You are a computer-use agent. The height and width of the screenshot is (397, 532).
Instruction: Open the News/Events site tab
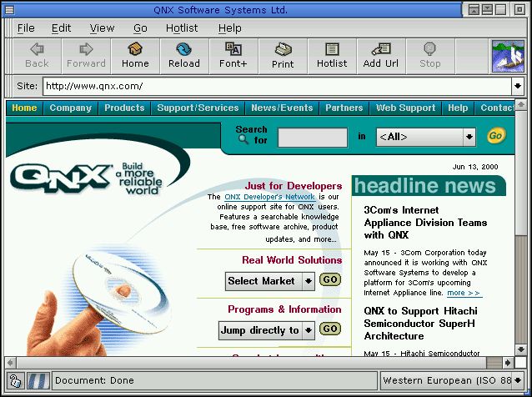282,108
